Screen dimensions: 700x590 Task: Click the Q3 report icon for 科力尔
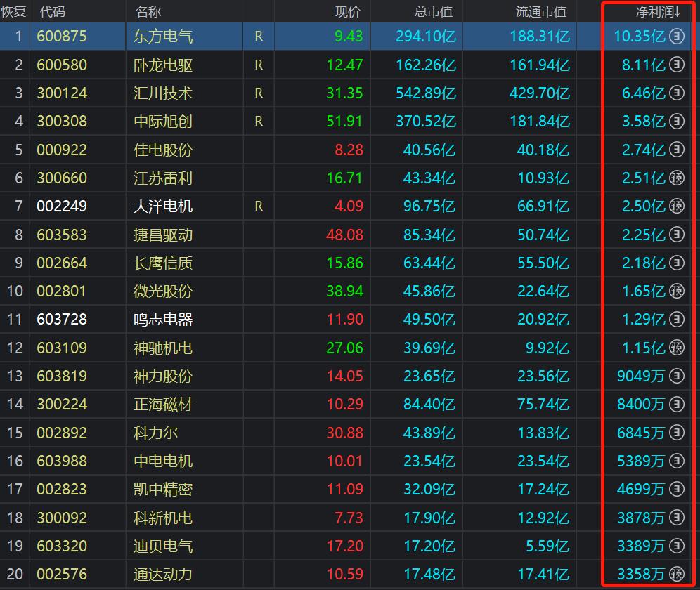click(x=677, y=433)
